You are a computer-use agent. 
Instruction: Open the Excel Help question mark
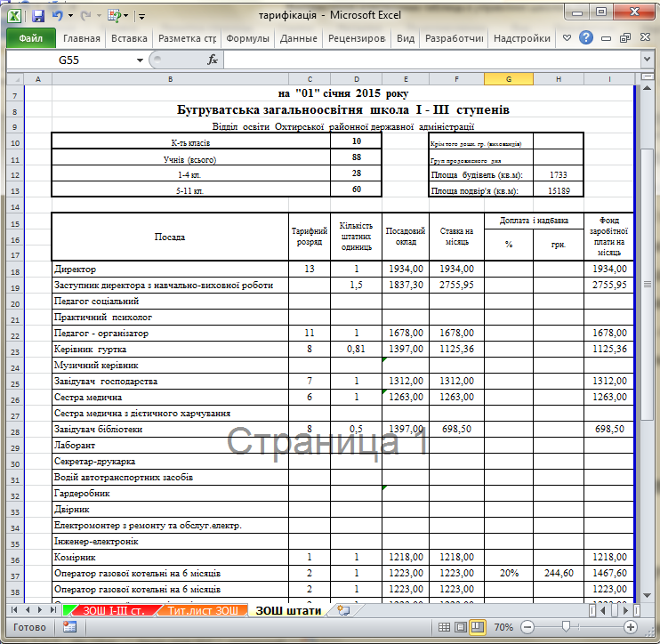point(586,38)
